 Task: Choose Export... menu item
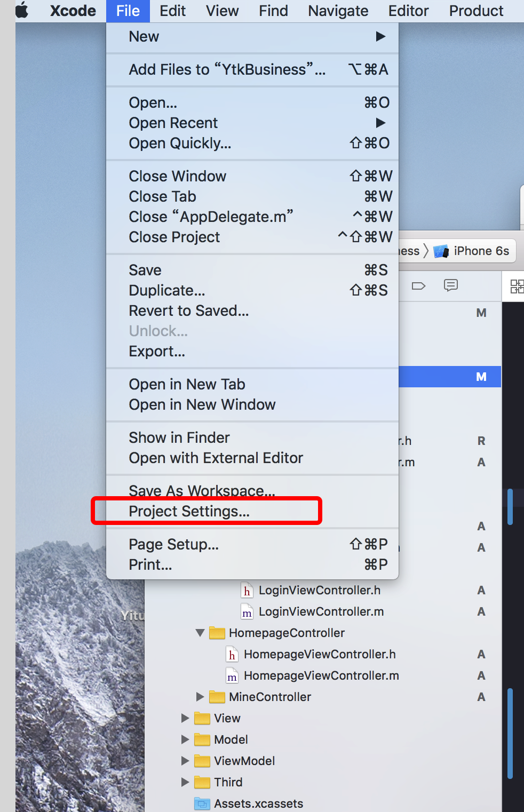(252, 351)
